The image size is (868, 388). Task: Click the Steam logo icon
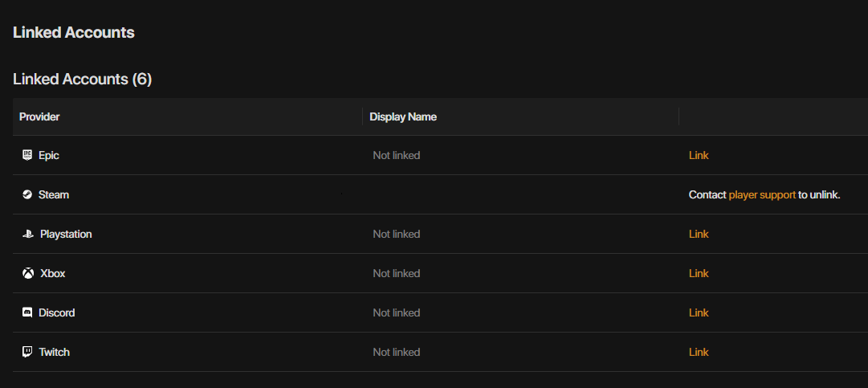[27, 194]
